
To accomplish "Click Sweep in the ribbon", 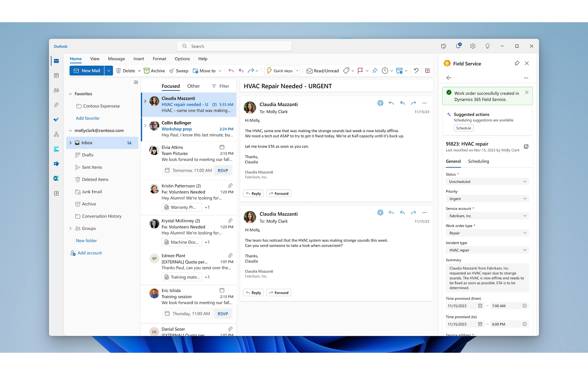I will point(179,71).
